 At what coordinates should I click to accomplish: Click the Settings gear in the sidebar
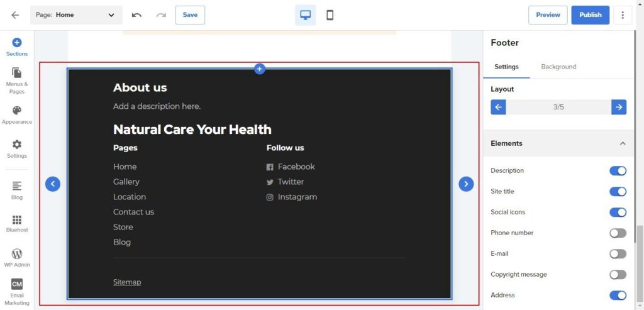point(17,145)
